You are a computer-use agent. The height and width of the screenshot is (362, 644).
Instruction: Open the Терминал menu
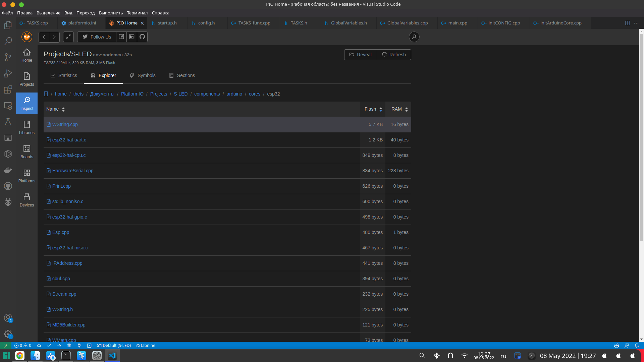(137, 13)
